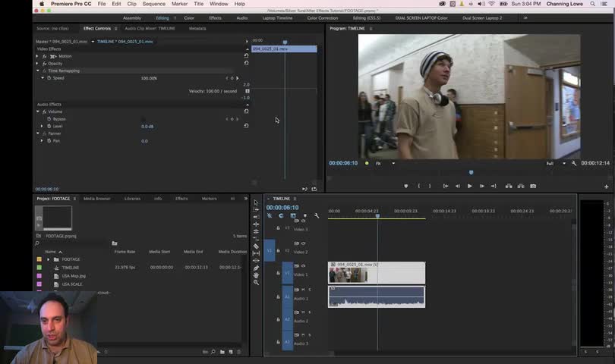615x364 pixels.
Task: Select the Zoom tool in the tools panel
Action: [256, 283]
